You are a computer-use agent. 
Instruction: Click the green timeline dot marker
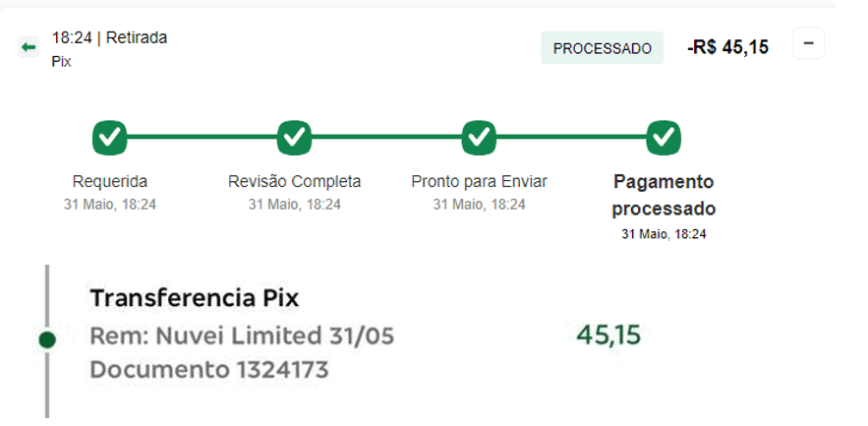coord(47,340)
